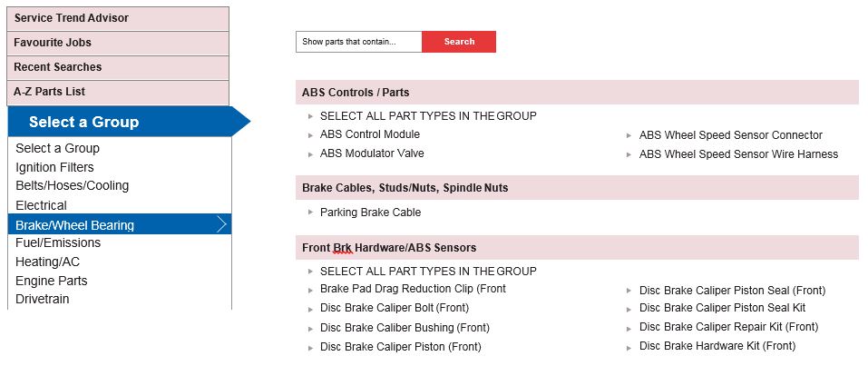Select the Belts/Hoses/Cooling group
Screen dimensions: 868x366
72,185
